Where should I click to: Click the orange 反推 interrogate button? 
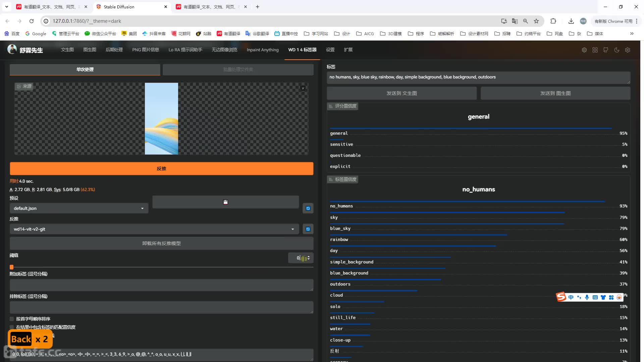[161, 169]
